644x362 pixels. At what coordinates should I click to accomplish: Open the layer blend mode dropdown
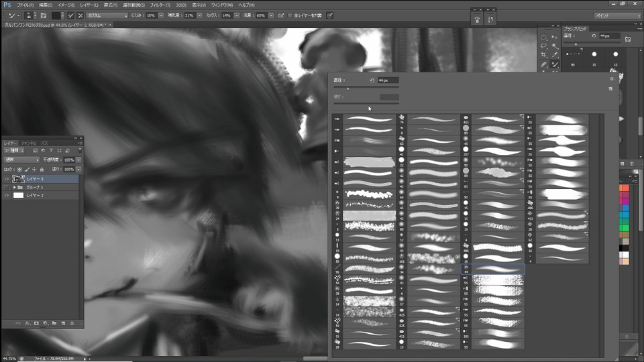coord(21,160)
